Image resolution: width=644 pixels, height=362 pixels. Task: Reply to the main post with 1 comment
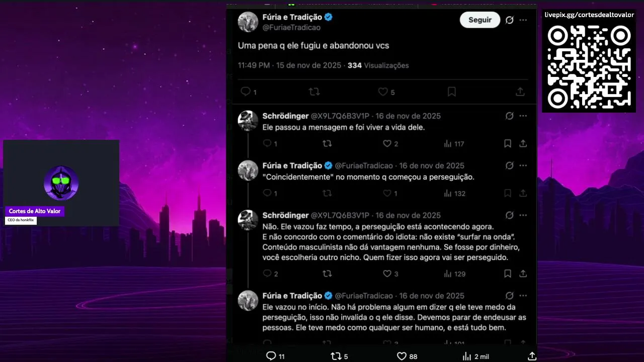(x=249, y=92)
